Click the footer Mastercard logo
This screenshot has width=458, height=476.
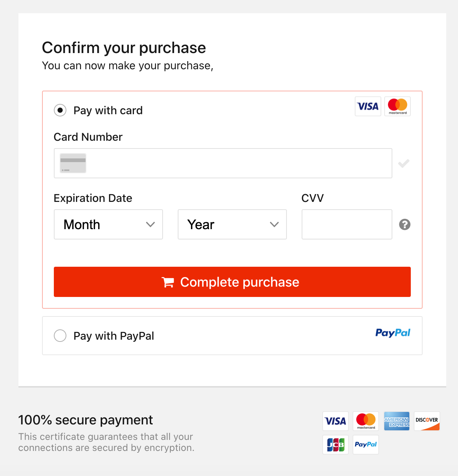point(366,421)
